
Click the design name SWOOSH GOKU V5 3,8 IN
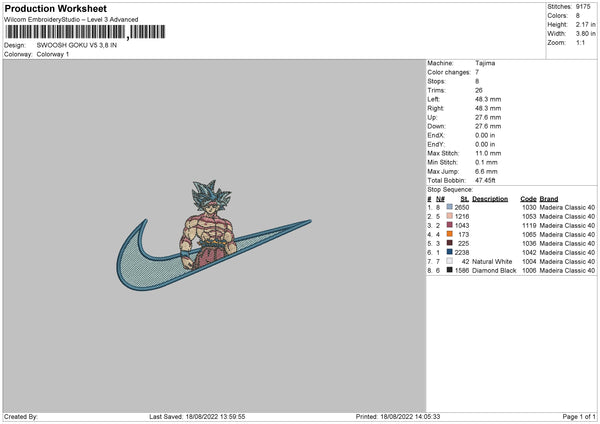click(x=77, y=45)
